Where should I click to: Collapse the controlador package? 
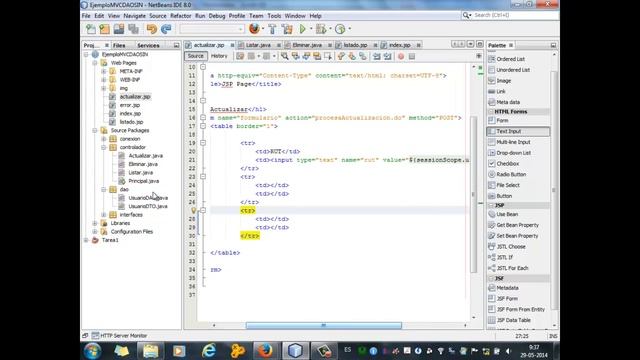tap(104, 147)
